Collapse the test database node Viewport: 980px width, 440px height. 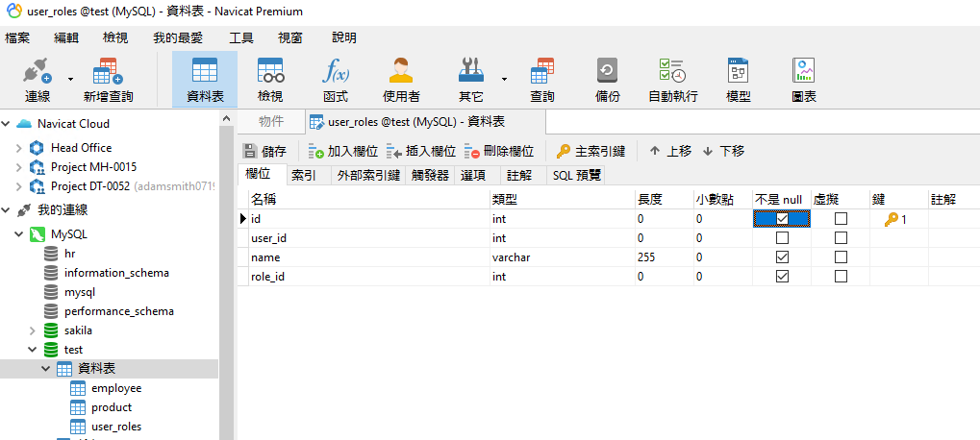point(33,350)
